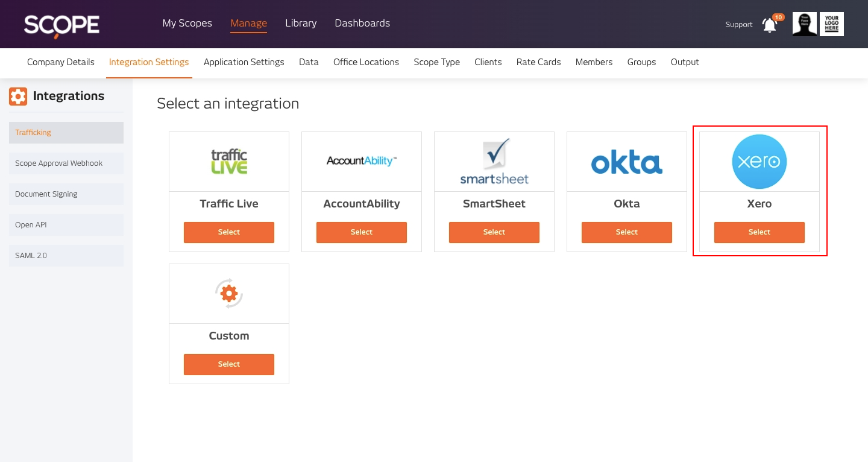The height and width of the screenshot is (462, 868).
Task: Open the notifications bell icon
Action: tap(770, 25)
